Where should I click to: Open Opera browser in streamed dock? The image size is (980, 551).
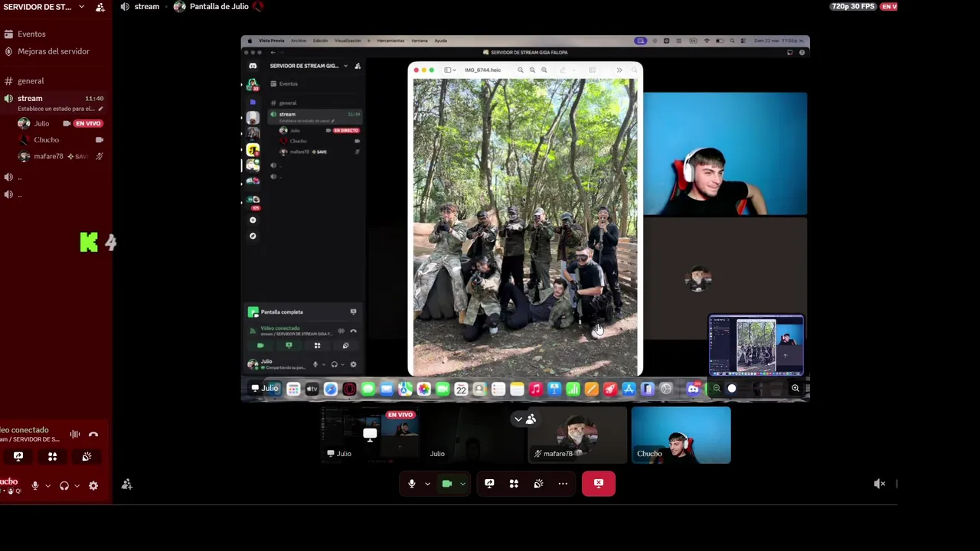pos(349,390)
